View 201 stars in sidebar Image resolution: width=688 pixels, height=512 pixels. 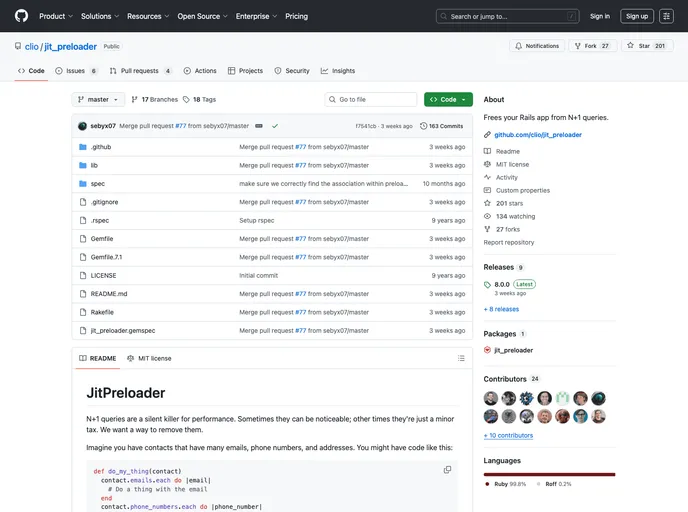(503, 204)
